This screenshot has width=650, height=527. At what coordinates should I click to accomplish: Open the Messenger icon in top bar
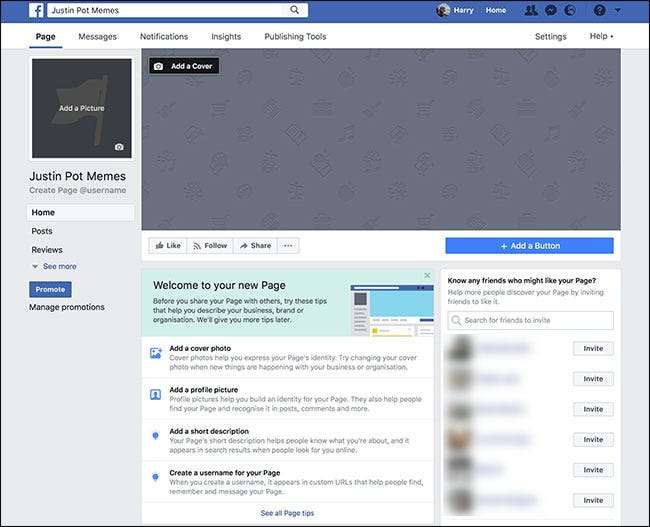tap(550, 10)
